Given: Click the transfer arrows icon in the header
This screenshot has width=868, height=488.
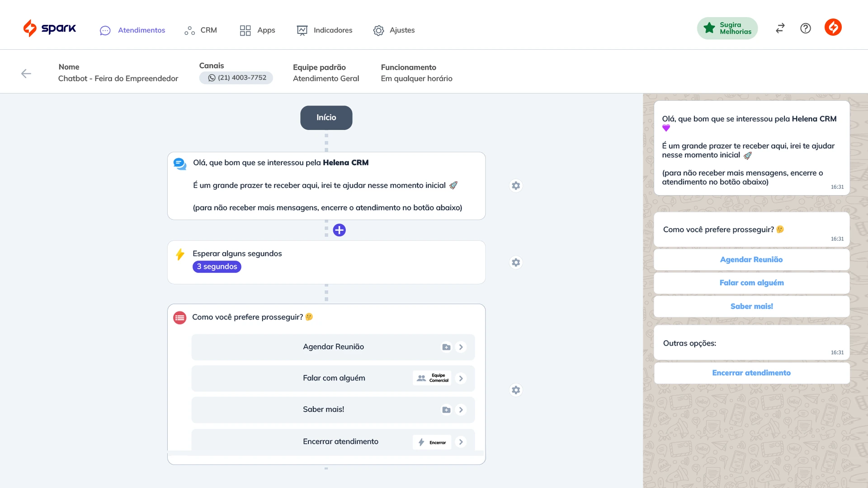Looking at the screenshot, I should click(x=779, y=28).
